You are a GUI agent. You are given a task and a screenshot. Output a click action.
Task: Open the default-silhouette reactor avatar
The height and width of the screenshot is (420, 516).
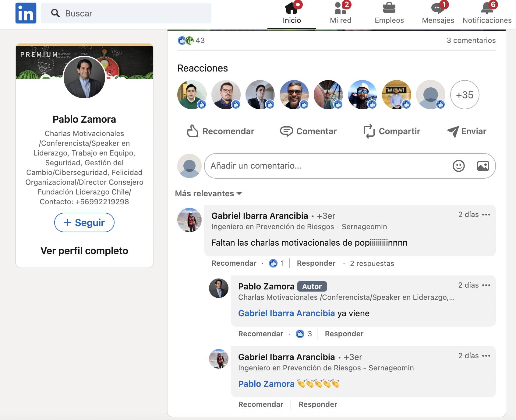point(431,95)
